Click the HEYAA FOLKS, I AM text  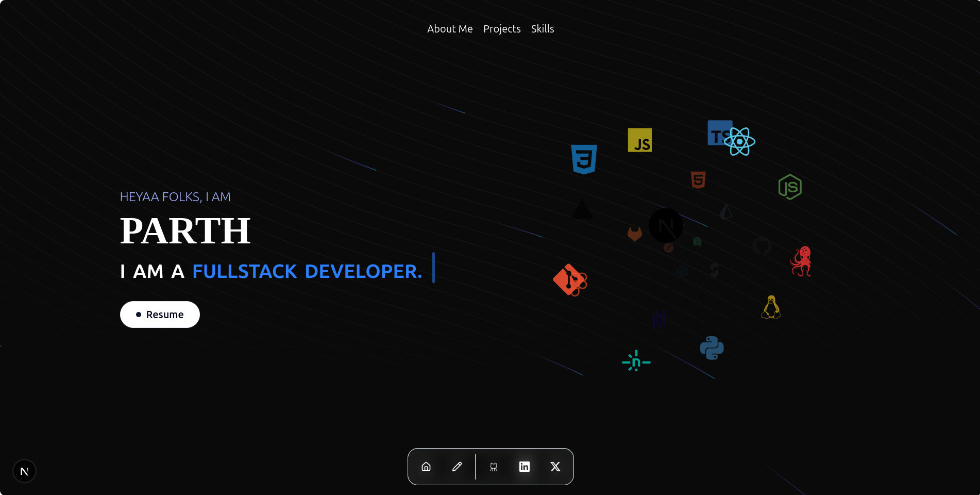pyautogui.click(x=175, y=197)
